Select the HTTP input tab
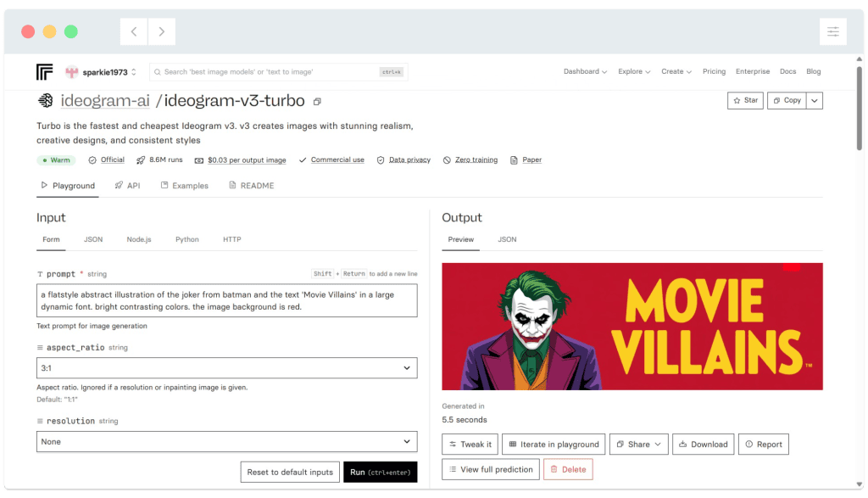Viewport: 868px width, 498px height. 232,239
